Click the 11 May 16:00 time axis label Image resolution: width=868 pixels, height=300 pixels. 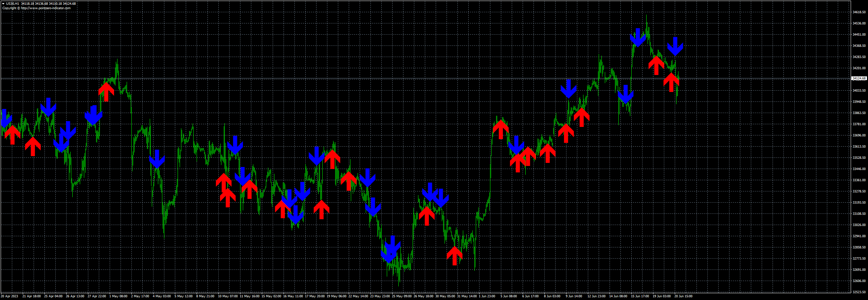click(250, 296)
